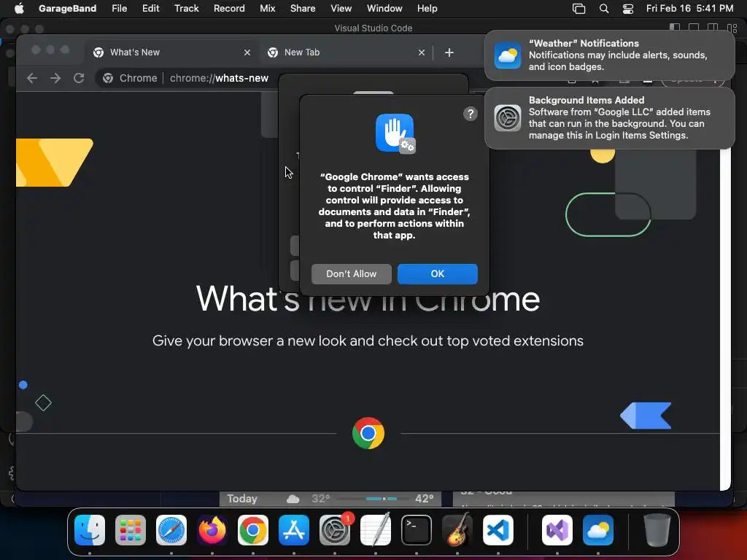Open a new Chrome tab with plus button
747x560 pixels.
[x=449, y=52]
